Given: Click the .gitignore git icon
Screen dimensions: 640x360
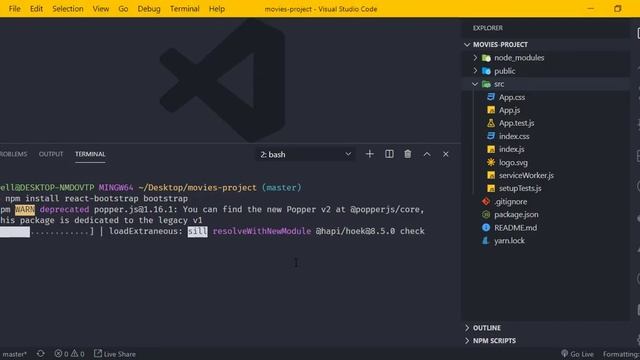Looking at the screenshot, I should [x=486, y=202].
